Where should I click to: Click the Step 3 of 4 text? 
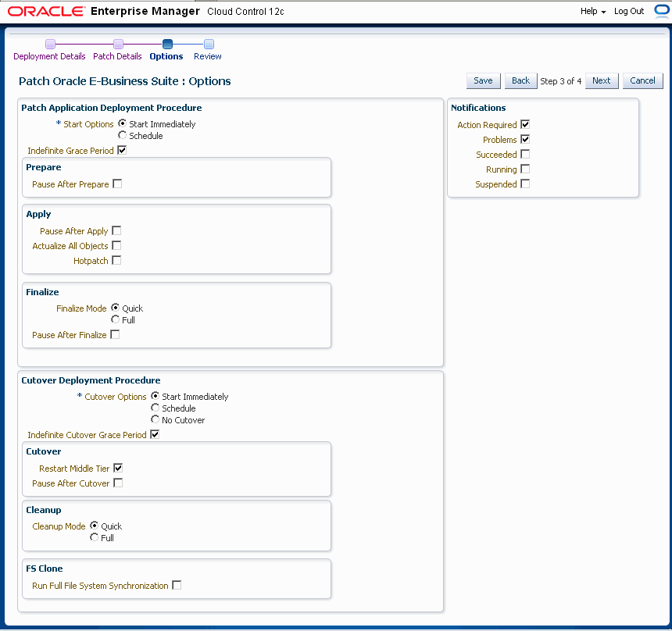[x=560, y=81]
